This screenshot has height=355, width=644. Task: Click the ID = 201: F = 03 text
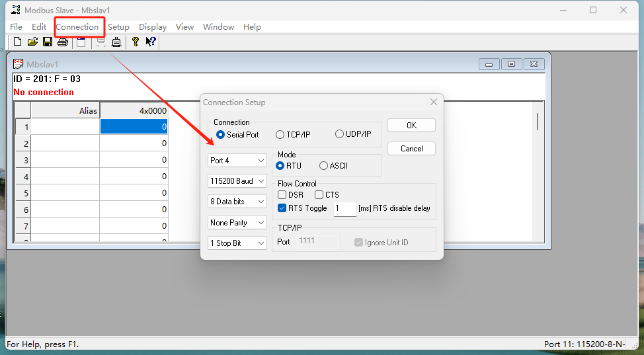tap(47, 79)
